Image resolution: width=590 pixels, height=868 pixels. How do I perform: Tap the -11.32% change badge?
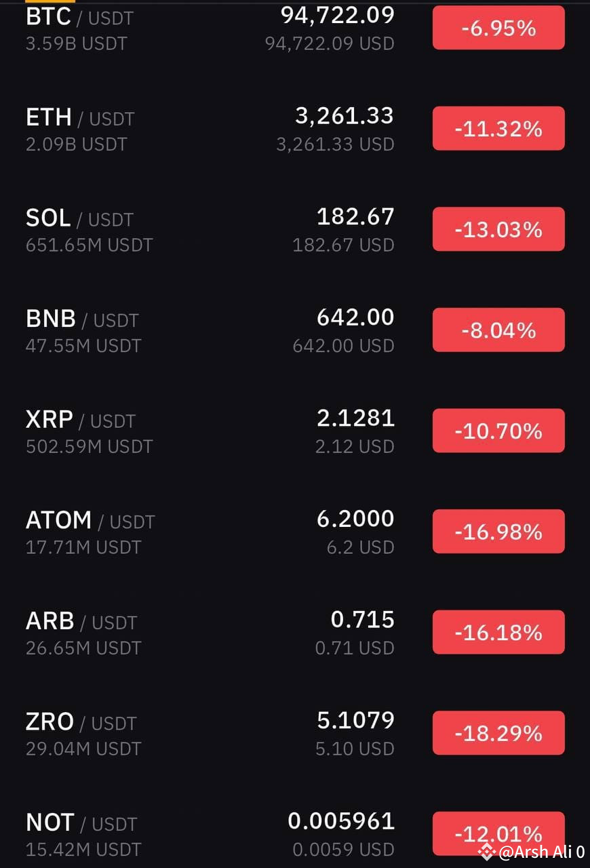tap(498, 128)
